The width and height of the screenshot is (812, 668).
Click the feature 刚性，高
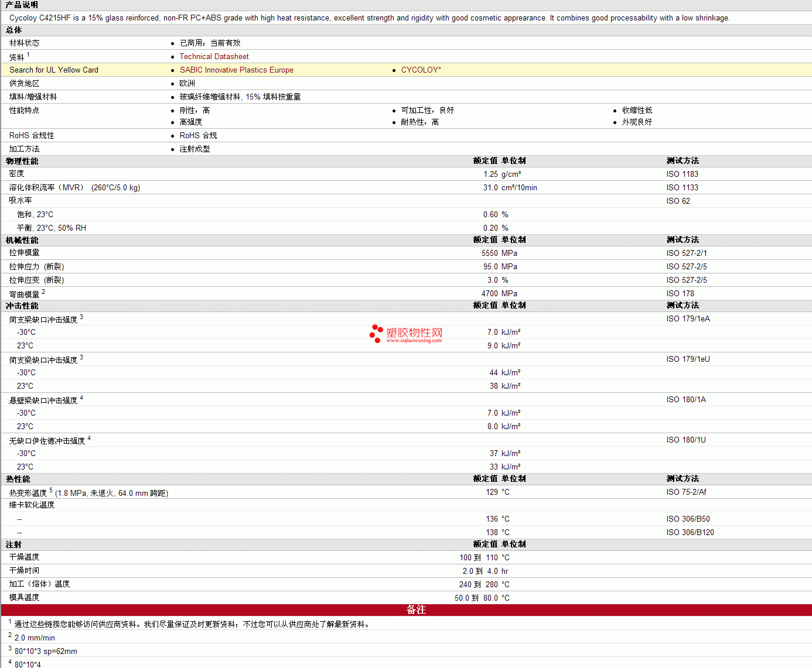tap(195, 110)
